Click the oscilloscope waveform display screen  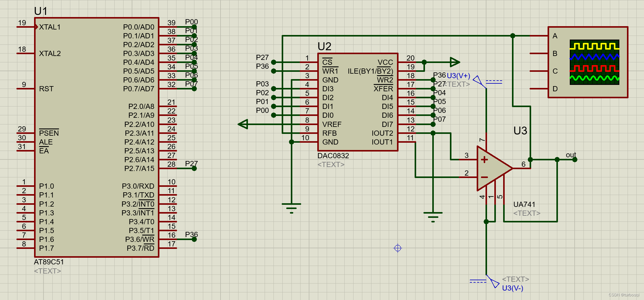coord(594,62)
